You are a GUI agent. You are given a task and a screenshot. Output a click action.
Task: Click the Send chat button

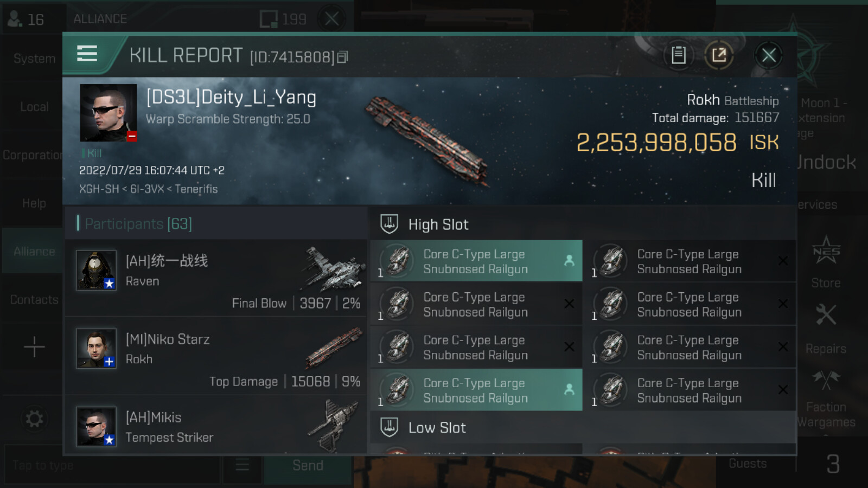(x=308, y=465)
